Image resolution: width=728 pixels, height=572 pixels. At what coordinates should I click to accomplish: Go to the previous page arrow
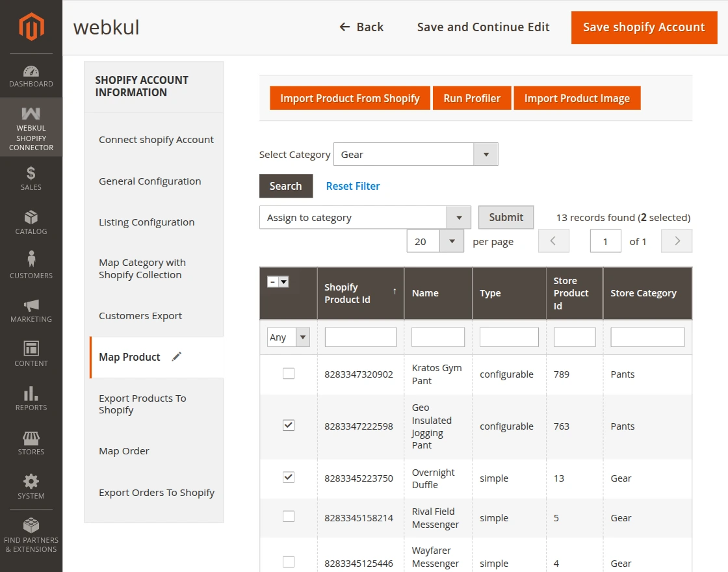click(x=553, y=241)
